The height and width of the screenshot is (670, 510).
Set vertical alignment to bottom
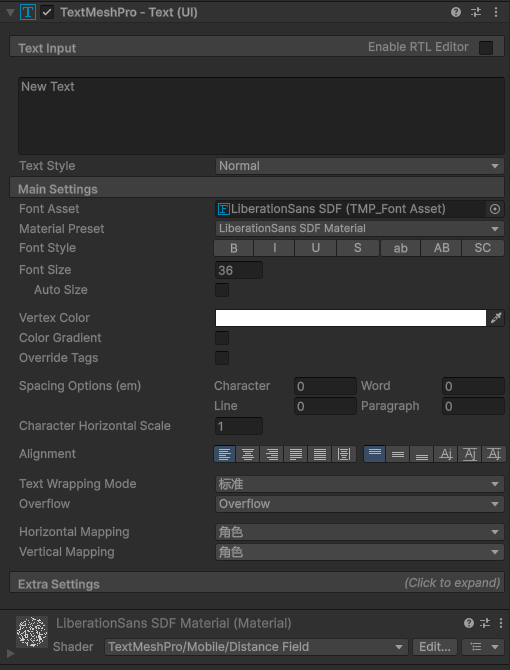tap(422, 454)
